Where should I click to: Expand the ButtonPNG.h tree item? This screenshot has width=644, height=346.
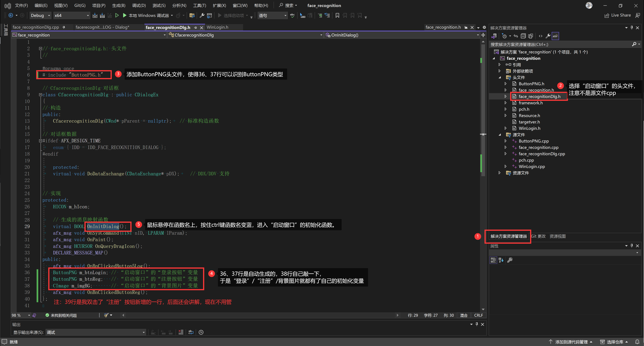(x=505, y=84)
